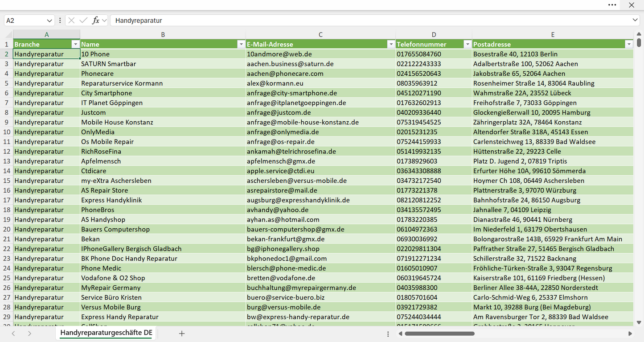The height and width of the screenshot is (342, 644).
Task: Select column B header
Action: [x=163, y=34]
